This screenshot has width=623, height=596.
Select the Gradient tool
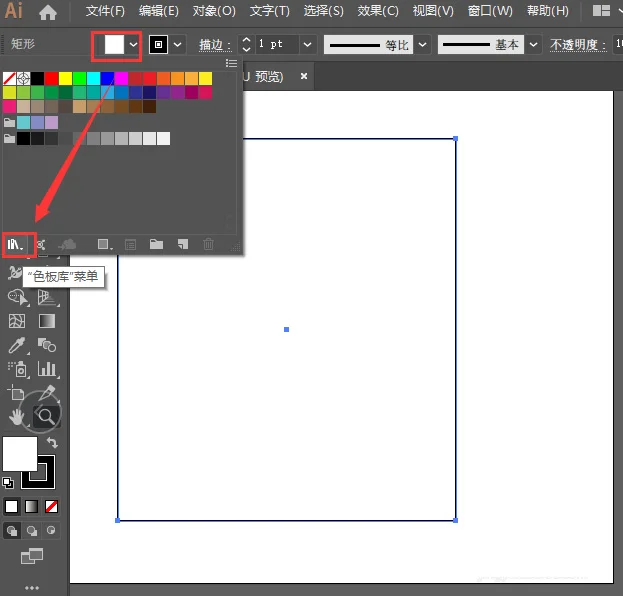[x=46, y=321]
